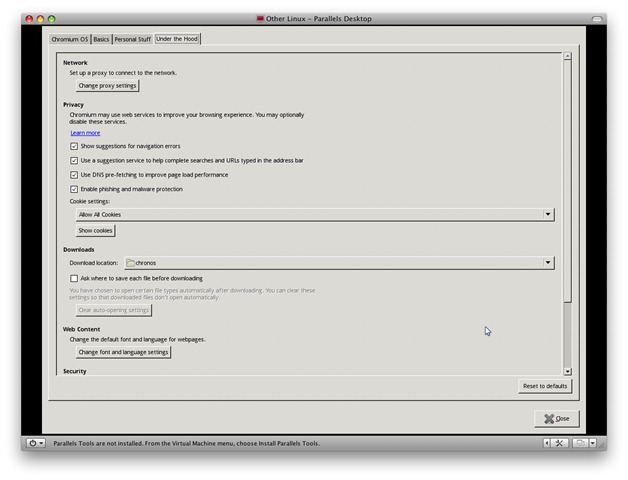Switch to the Basics tab

pyautogui.click(x=101, y=39)
